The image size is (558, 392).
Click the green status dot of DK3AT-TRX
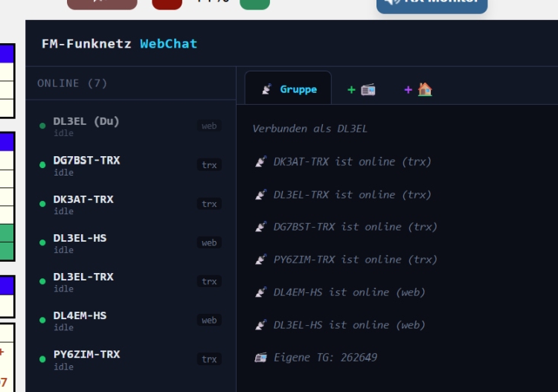42,204
